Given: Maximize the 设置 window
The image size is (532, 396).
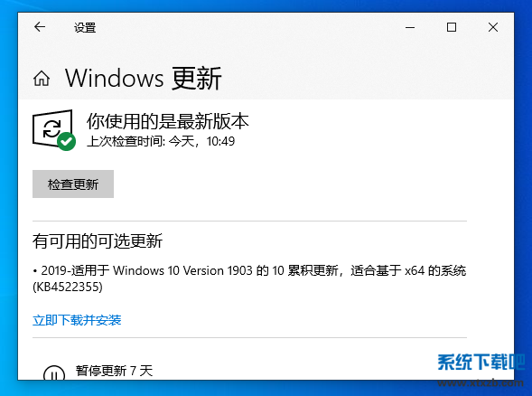Looking at the screenshot, I should coord(452,27).
